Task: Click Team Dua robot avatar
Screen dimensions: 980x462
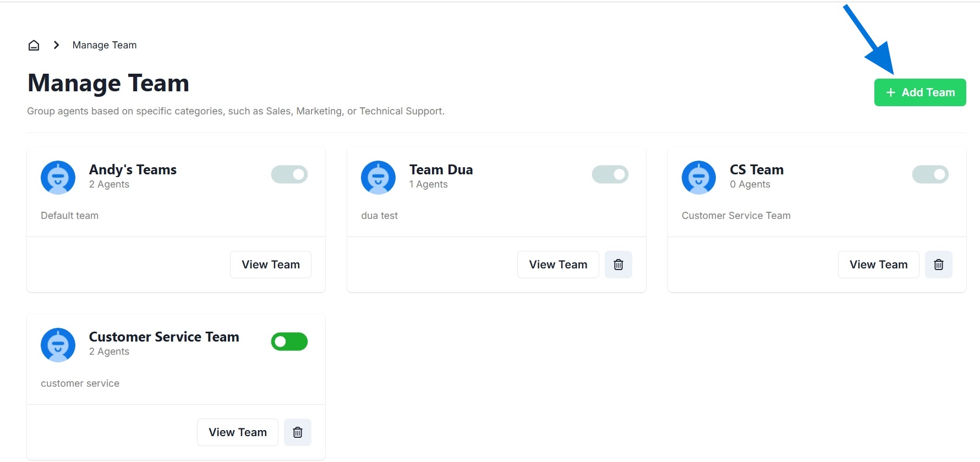Action: (x=378, y=178)
